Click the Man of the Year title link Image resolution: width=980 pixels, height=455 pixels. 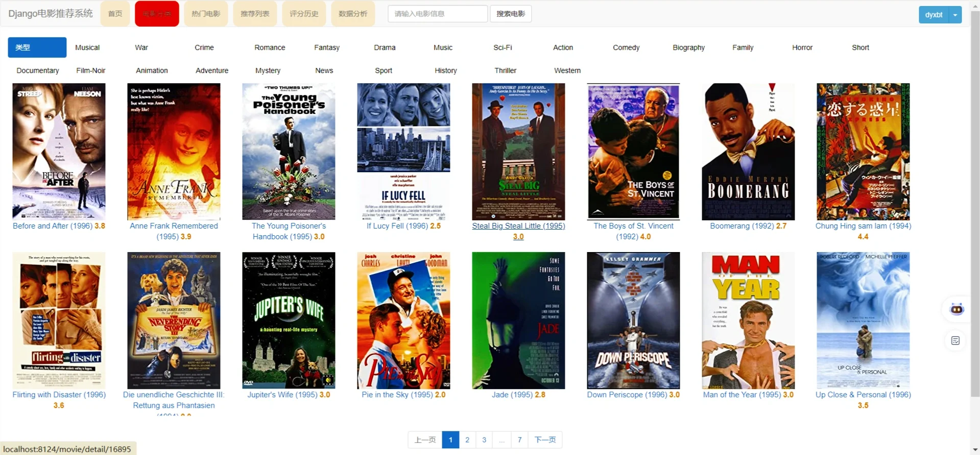click(x=748, y=395)
